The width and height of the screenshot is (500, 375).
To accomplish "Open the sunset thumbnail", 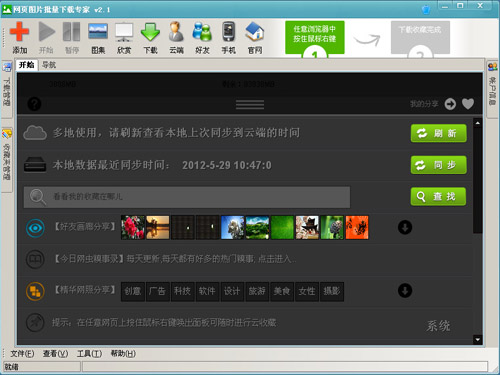I will pos(158,227).
